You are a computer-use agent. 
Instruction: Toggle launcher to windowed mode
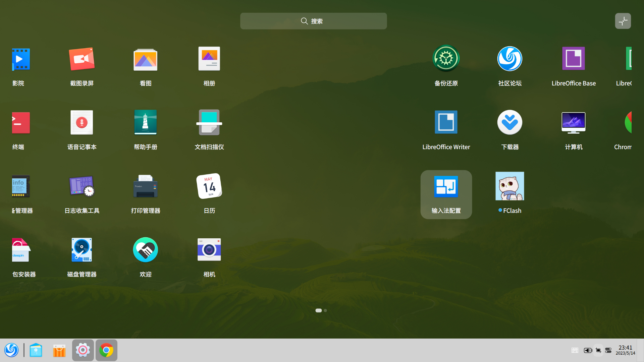(x=623, y=21)
